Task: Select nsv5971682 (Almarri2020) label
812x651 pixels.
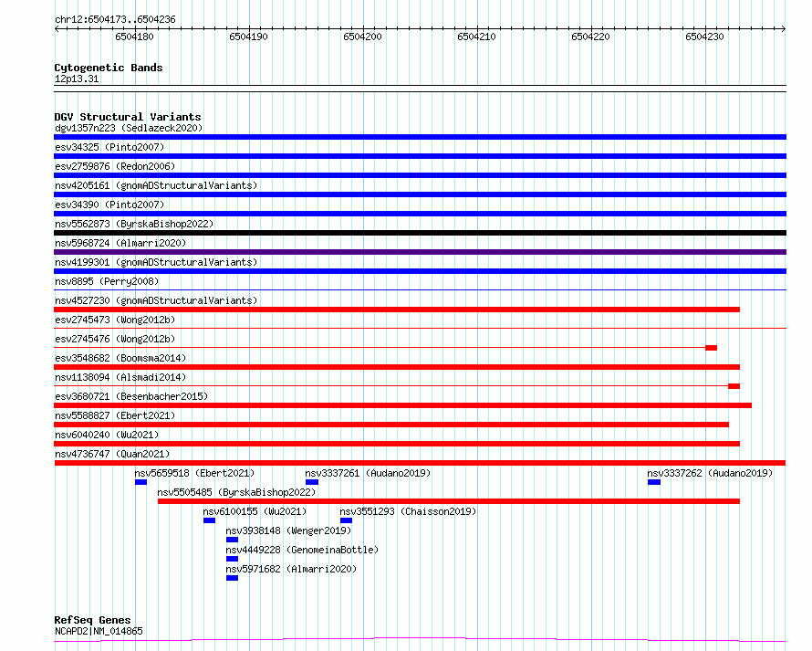Action: (x=292, y=569)
